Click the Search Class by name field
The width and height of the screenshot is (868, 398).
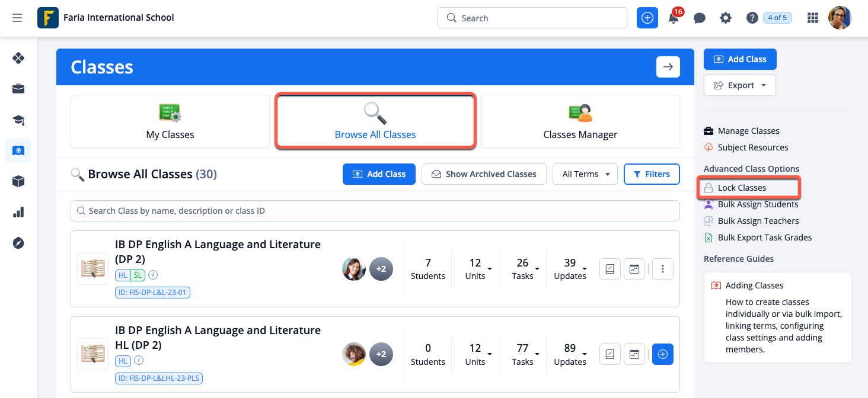pyautogui.click(x=375, y=211)
